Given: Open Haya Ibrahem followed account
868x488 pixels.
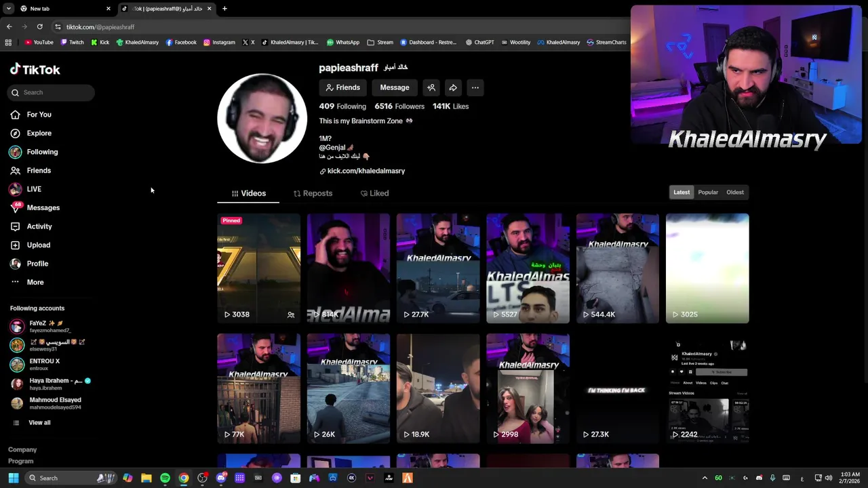Looking at the screenshot, I should pos(50,384).
